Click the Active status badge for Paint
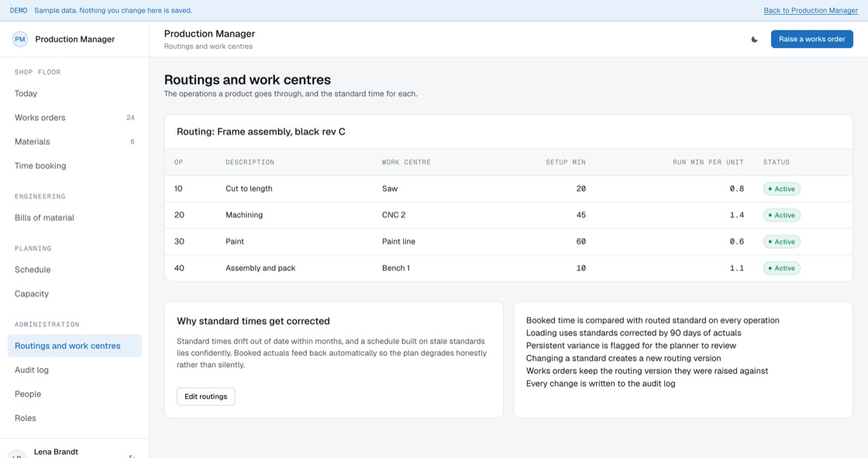Viewport: 868px width, 458px height. coord(782,242)
